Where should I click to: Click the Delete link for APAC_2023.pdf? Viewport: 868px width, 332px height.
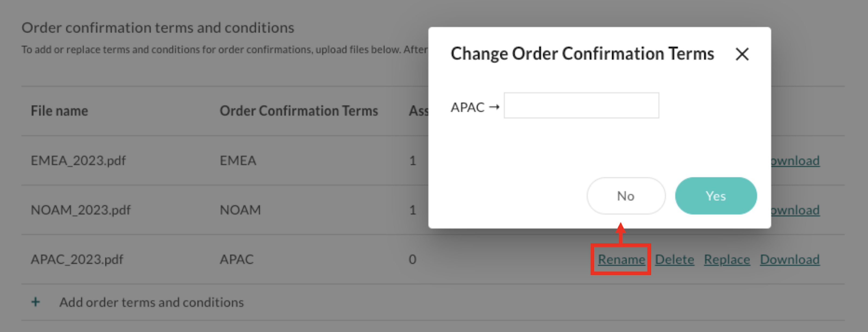click(674, 259)
